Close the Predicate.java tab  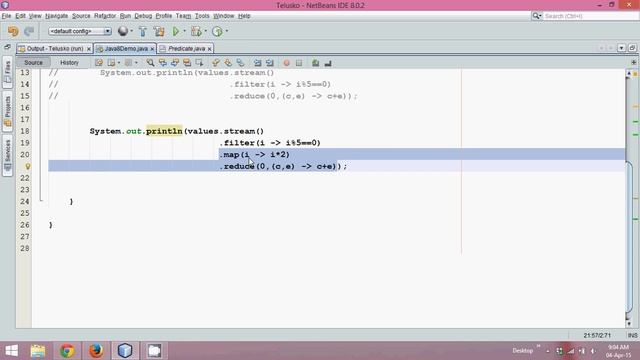(209, 49)
